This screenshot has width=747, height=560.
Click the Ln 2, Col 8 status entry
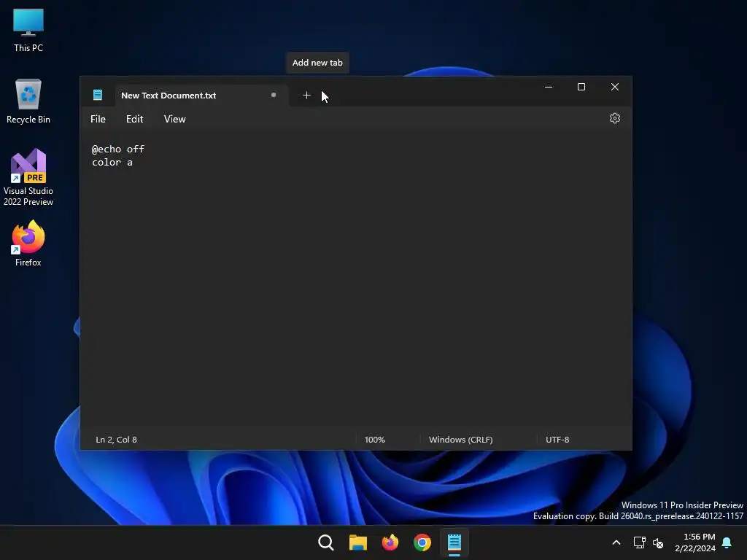(116, 440)
